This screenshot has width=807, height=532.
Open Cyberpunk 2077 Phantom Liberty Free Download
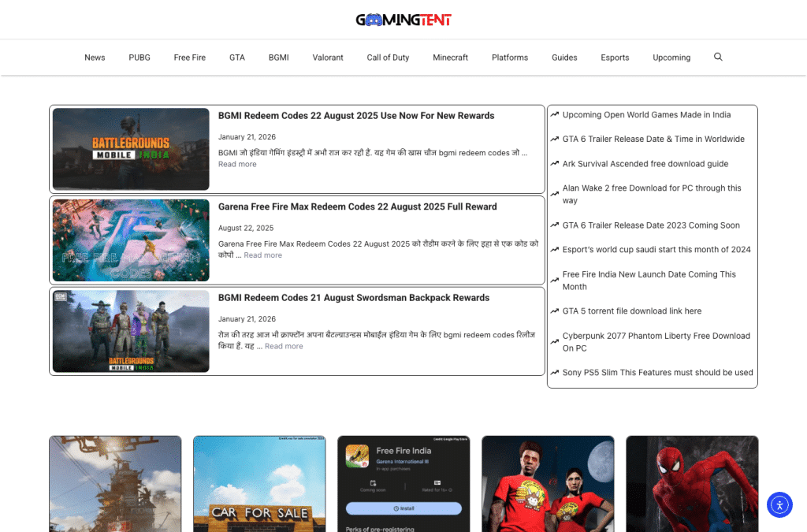[656, 342]
